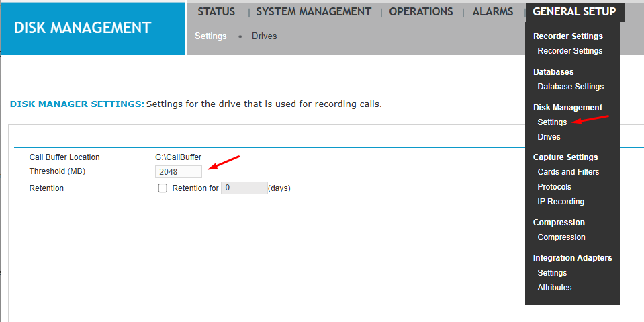Screen dimensions: 644x322
Task: Choose Protocols under Capture Settings
Action: coord(554,187)
